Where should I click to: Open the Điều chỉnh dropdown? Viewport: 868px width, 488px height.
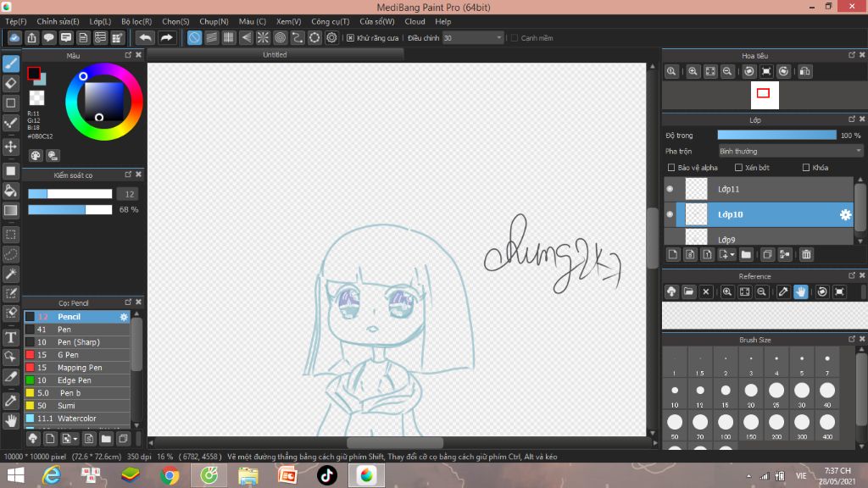(x=473, y=38)
